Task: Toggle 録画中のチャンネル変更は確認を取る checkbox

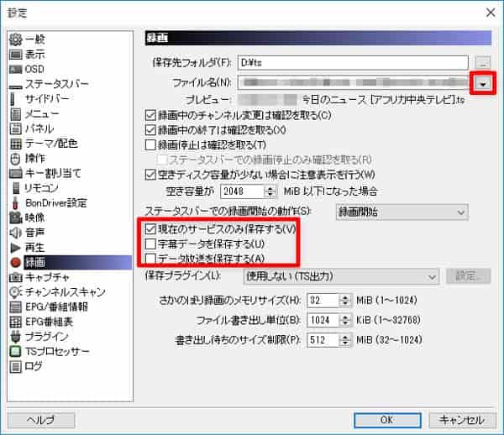Action: tap(150, 115)
